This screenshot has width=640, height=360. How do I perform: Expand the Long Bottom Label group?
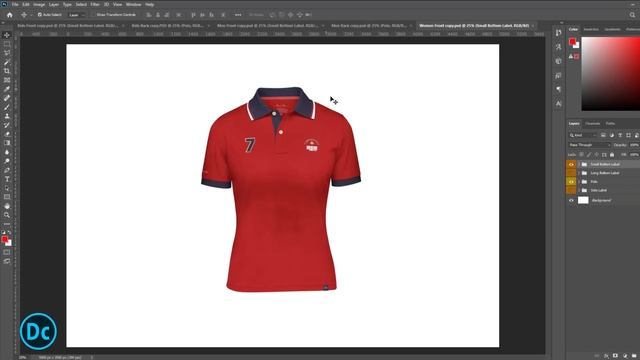[579, 173]
